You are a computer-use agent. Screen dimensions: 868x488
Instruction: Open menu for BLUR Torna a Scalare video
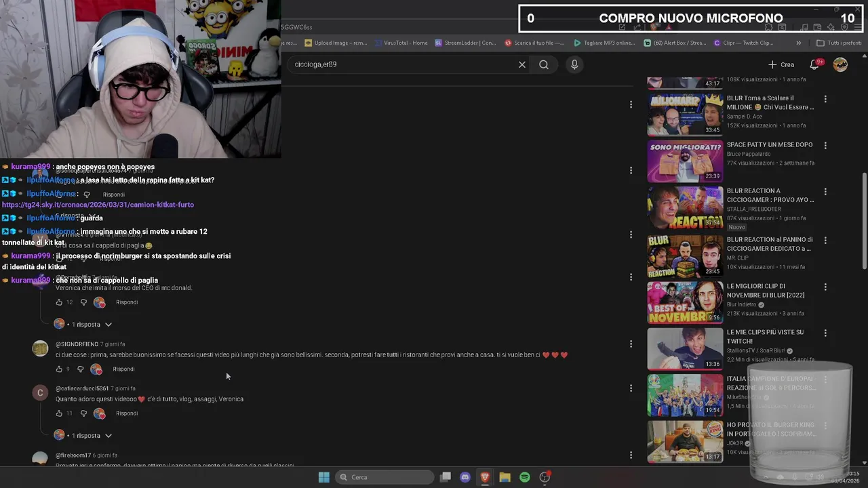(825, 99)
